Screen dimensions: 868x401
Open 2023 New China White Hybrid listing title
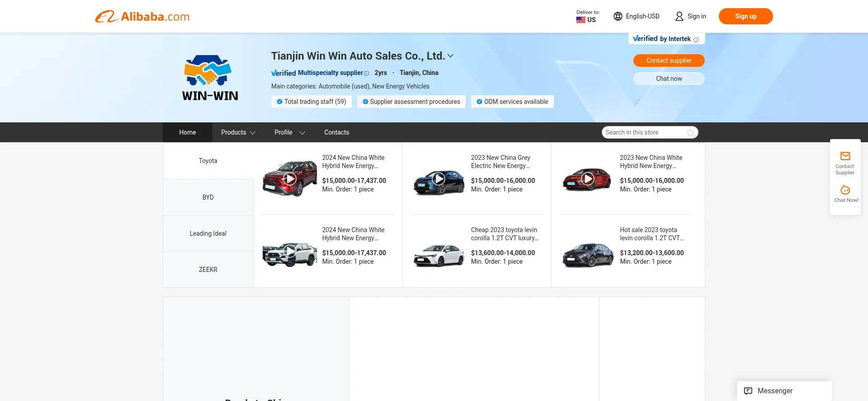tap(651, 162)
